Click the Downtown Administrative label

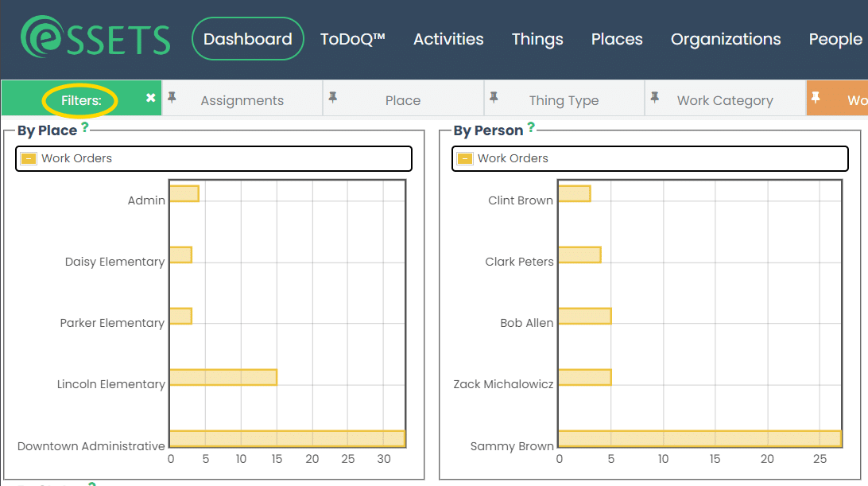click(91, 446)
